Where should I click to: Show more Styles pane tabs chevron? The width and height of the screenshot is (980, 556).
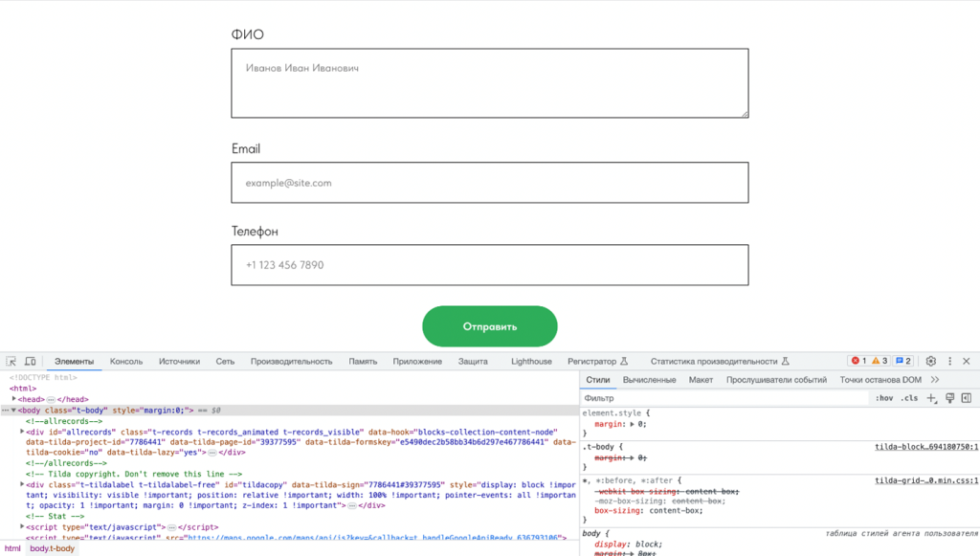pos(935,380)
